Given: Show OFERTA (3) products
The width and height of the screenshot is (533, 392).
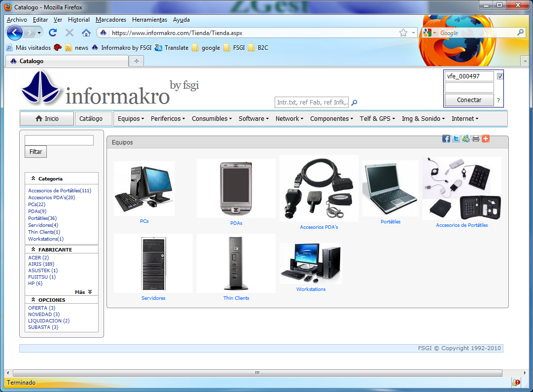Looking at the screenshot, I should (x=41, y=308).
